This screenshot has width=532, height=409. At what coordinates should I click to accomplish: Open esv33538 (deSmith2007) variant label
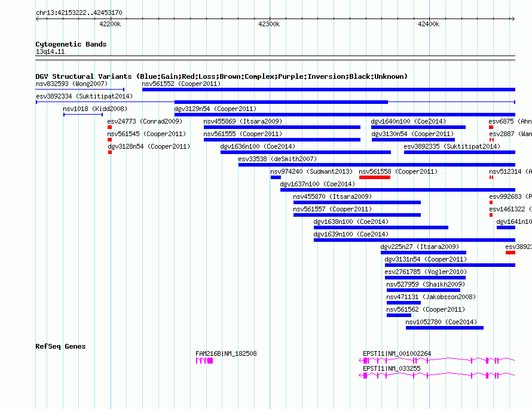click(277, 159)
